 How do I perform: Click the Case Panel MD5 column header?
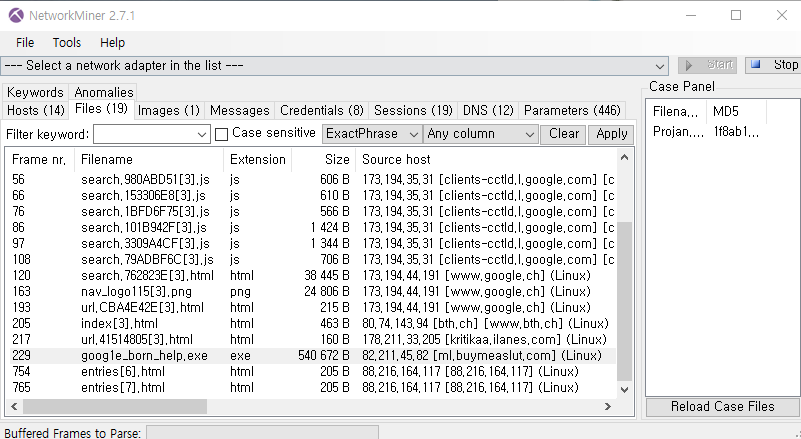click(x=736, y=111)
